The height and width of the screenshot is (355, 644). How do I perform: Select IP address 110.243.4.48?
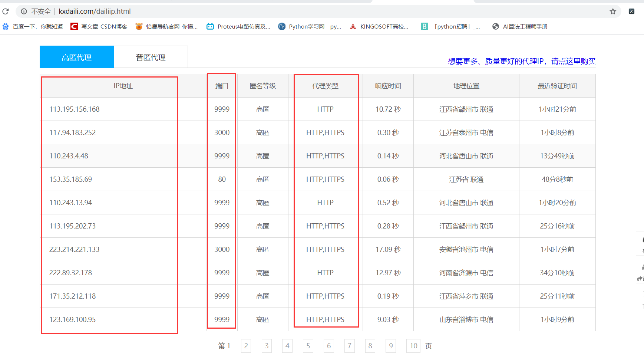click(x=69, y=156)
